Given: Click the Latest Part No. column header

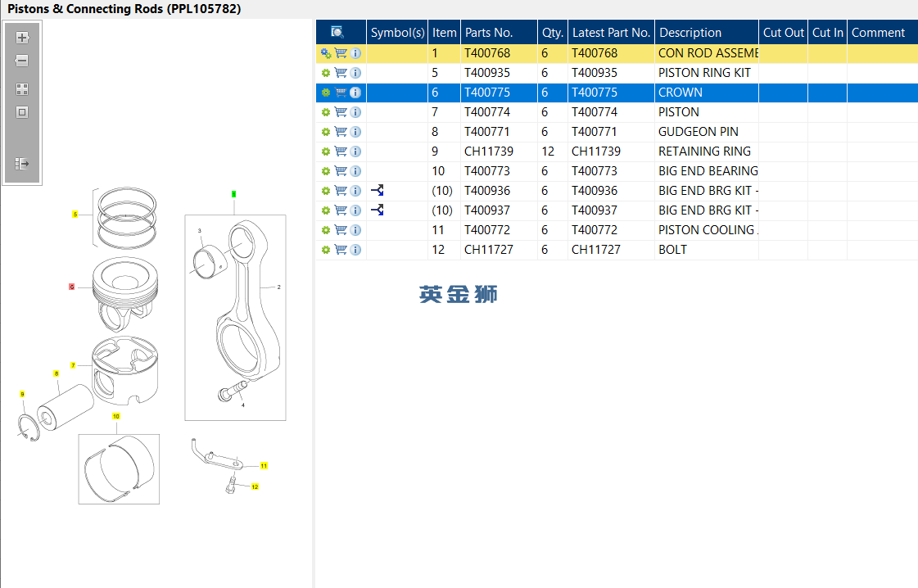Looking at the screenshot, I should click(611, 32).
